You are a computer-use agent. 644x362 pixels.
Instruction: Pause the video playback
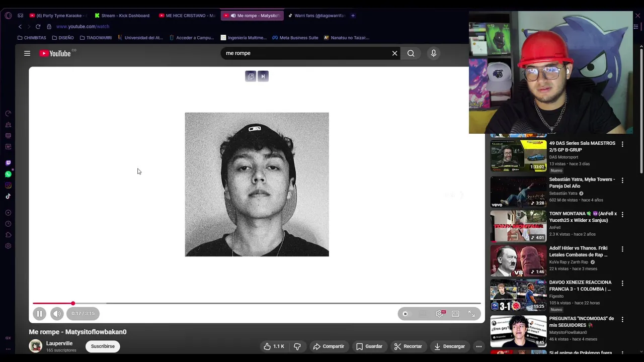click(39, 314)
